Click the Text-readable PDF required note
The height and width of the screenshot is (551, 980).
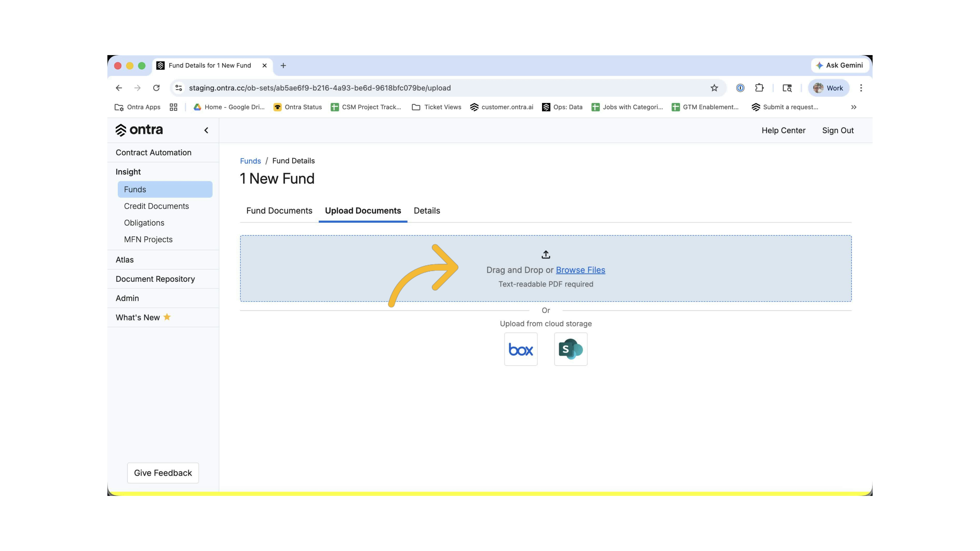click(x=546, y=284)
